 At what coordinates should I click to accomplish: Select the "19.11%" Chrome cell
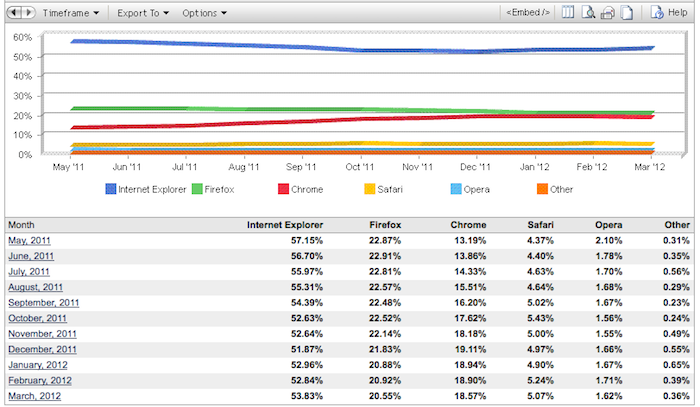point(470,349)
